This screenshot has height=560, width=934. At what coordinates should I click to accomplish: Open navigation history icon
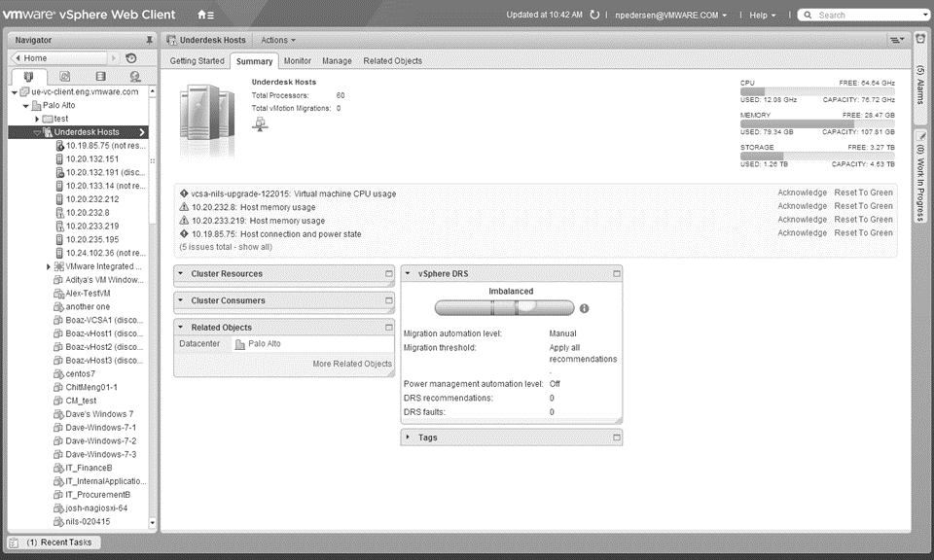[x=131, y=57]
